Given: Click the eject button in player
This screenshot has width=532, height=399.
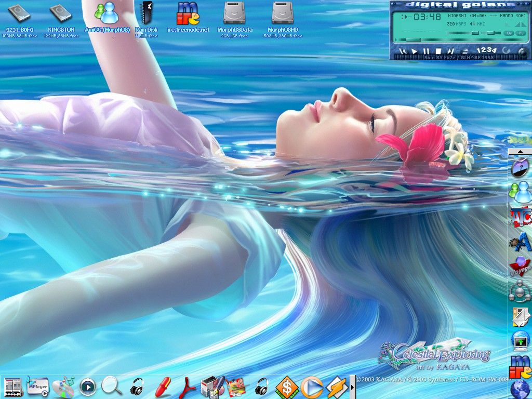Looking at the screenshot, I should 465,51.
